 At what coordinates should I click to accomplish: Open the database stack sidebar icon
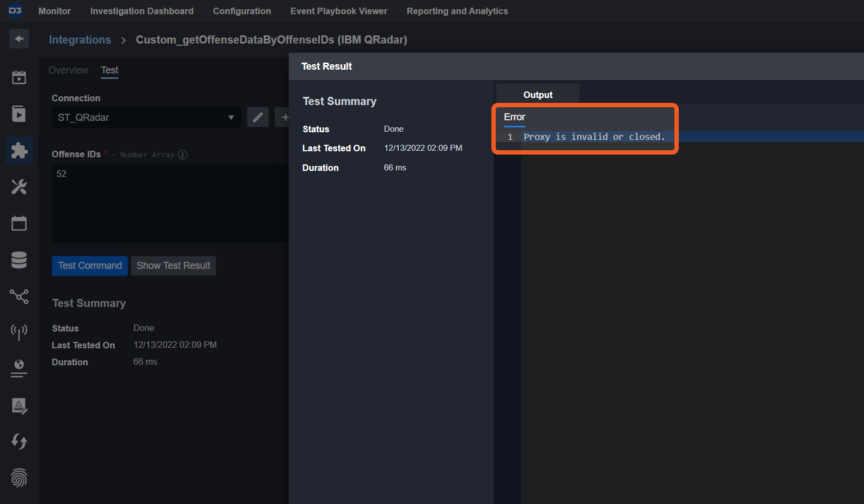point(19,260)
